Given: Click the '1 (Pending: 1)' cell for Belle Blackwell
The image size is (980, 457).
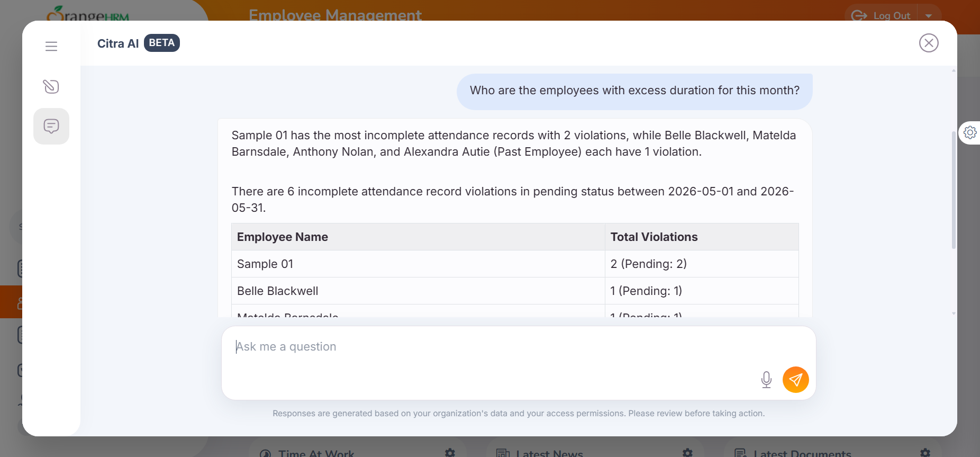Looking at the screenshot, I should point(702,291).
